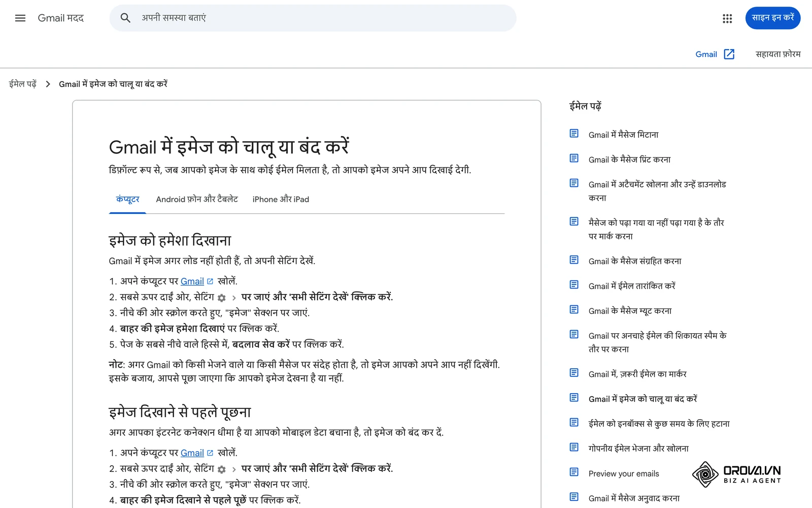
Task: Click the 'साइन इन करें' button
Action: [x=773, y=18]
